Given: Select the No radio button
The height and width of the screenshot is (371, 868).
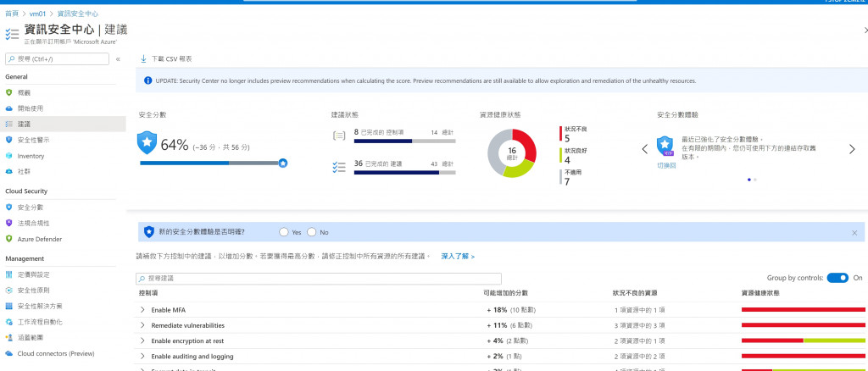Looking at the screenshot, I should click(x=312, y=232).
